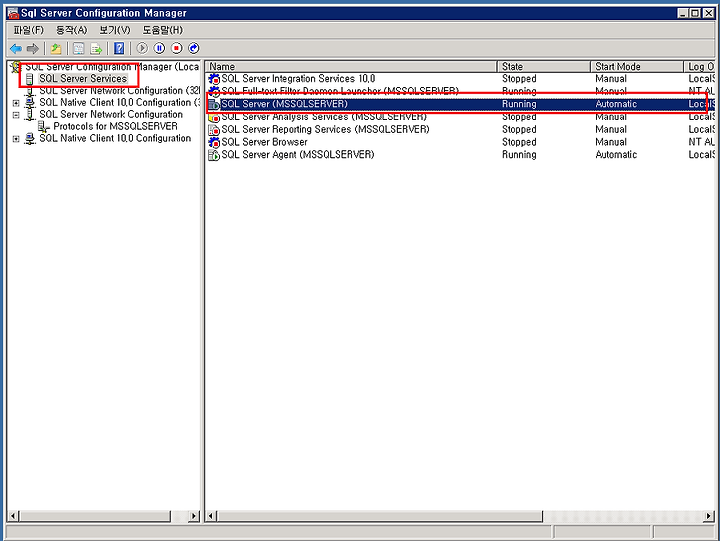Open the 도움말(H) menu
720x541 pixels.
[x=163, y=30]
